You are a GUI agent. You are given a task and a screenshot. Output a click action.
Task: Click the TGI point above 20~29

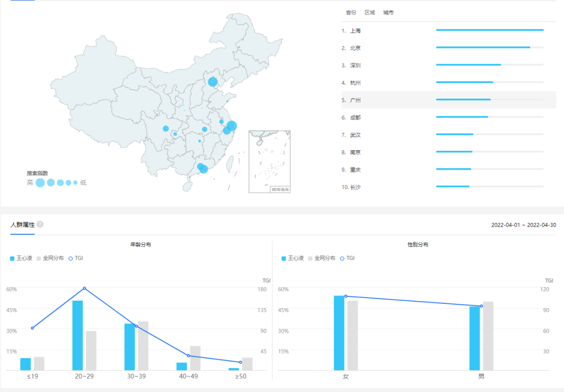tap(85, 288)
